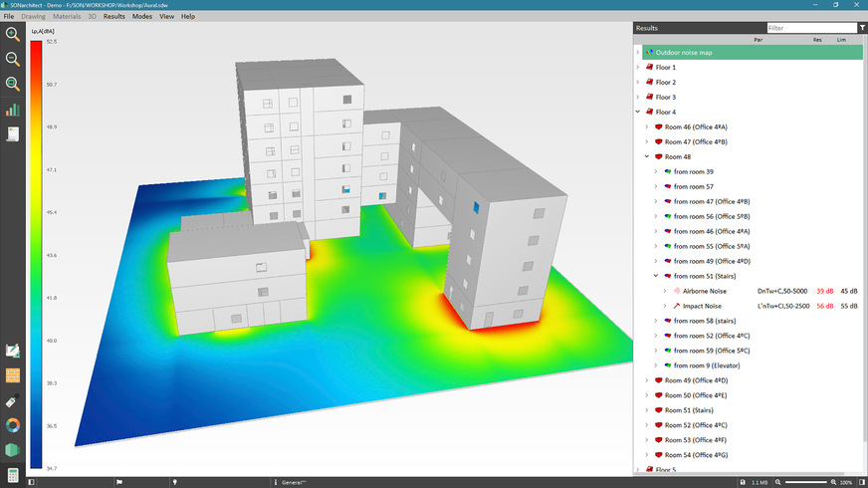This screenshot has height=488, width=868.
Task: Expand the Floor 1 tree node
Action: coord(638,67)
